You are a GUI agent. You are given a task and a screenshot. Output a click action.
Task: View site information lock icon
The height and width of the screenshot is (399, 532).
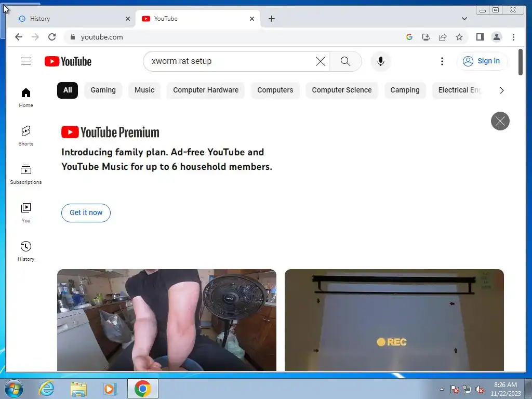coord(73,37)
